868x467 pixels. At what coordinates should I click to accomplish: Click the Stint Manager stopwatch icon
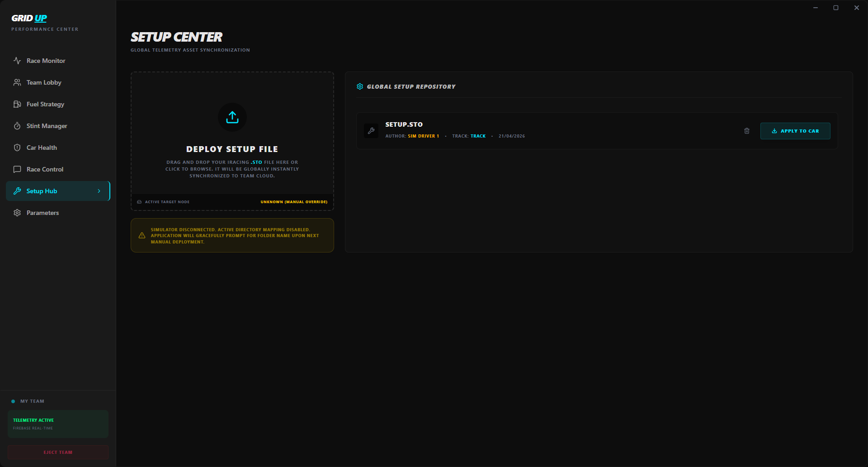pyautogui.click(x=17, y=125)
